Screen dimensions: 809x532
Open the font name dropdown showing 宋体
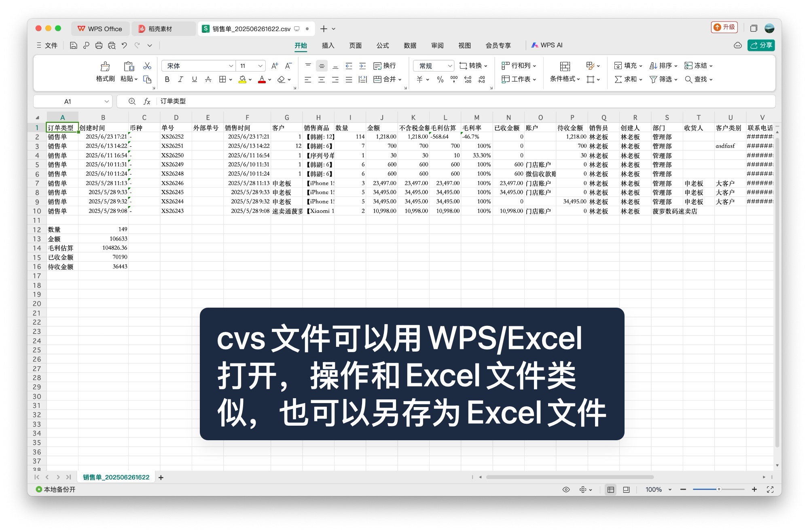231,66
